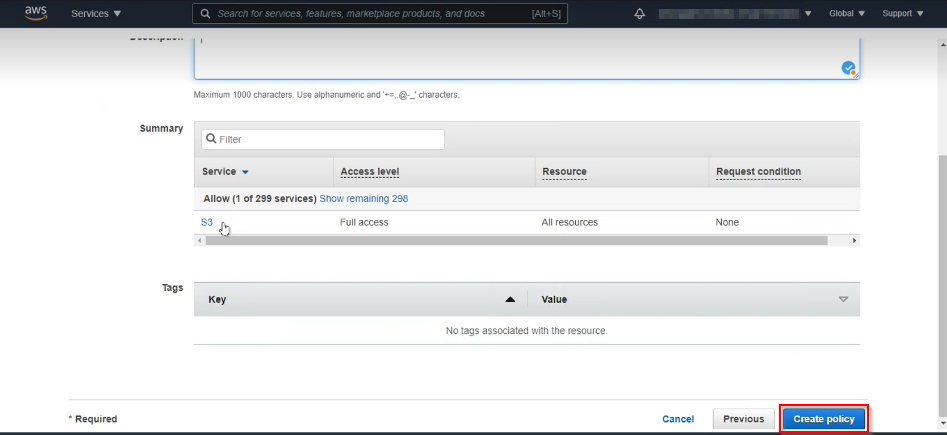Click the Cancel link
This screenshot has height=435, width=947.
click(x=678, y=419)
